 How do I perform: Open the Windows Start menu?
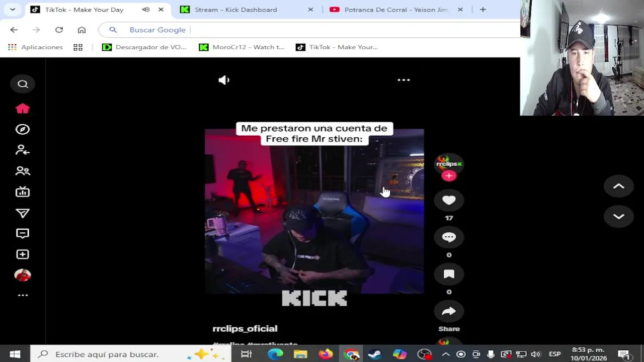point(15,354)
